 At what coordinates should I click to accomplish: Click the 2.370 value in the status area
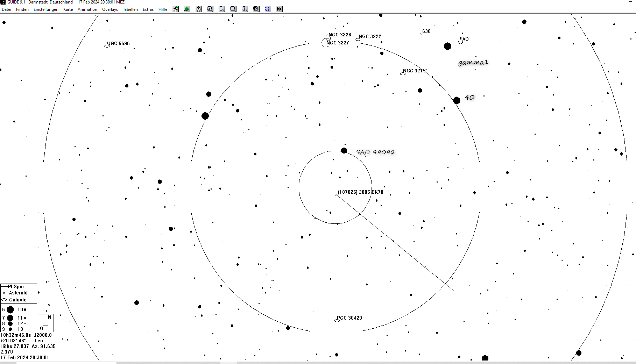[x=7, y=352]
